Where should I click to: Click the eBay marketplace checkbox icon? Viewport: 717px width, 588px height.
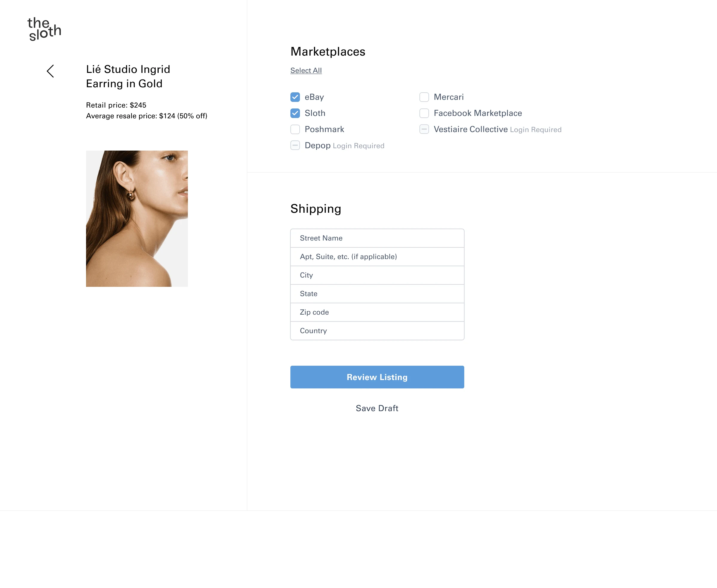(x=295, y=97)
